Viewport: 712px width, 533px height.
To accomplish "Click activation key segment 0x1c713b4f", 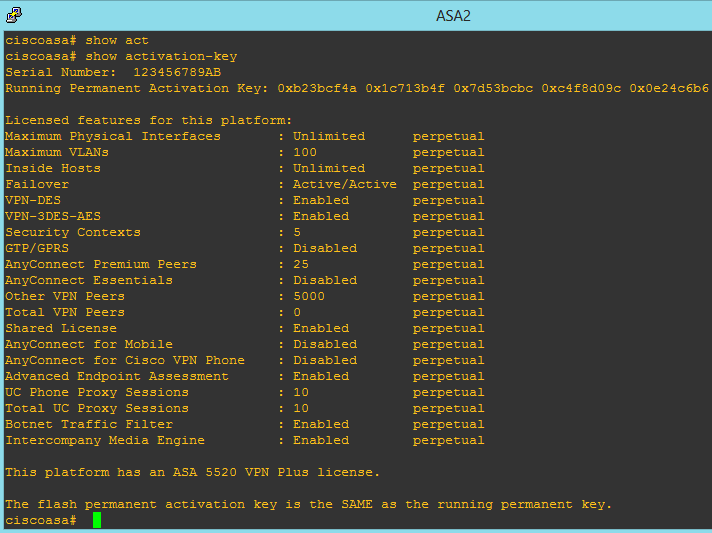I will 405,88.
